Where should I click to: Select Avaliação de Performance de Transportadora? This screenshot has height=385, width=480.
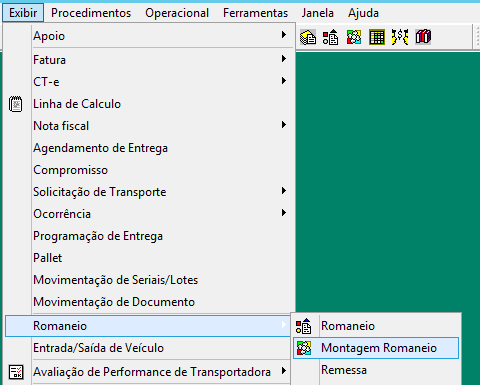tap(148, 372)
